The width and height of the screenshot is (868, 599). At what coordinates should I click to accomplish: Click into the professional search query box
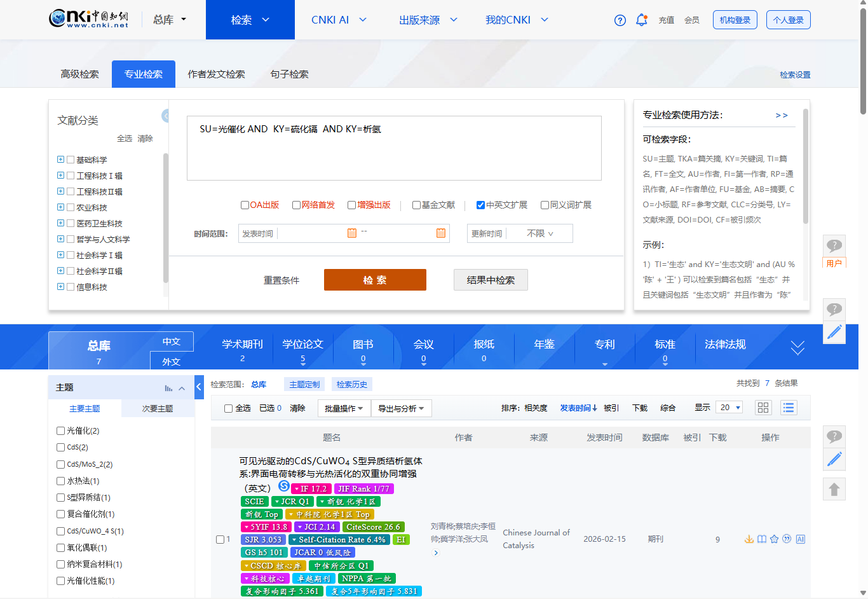click(394, 148)
